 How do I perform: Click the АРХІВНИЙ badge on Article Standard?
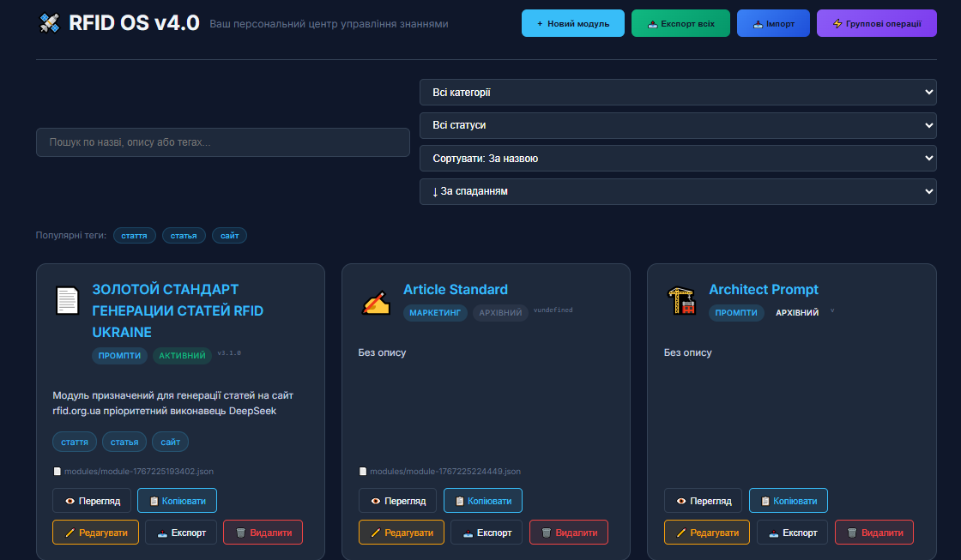(x=500, y=312)
